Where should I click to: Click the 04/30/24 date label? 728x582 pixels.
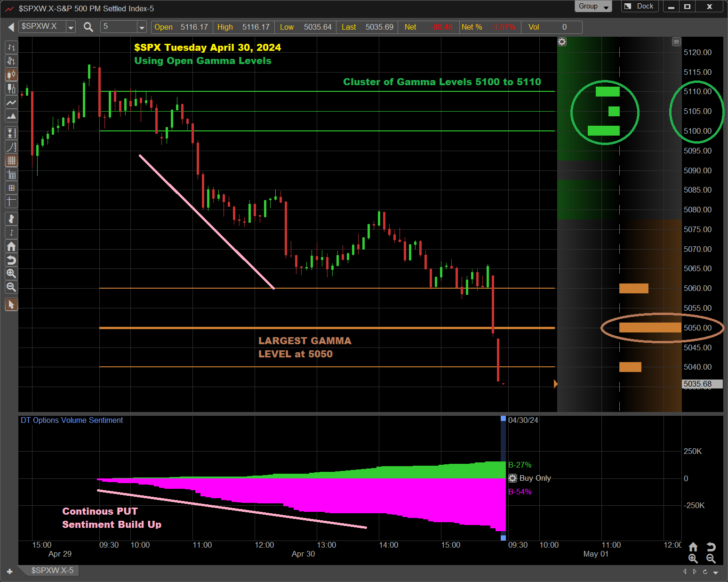coord(523,420)
